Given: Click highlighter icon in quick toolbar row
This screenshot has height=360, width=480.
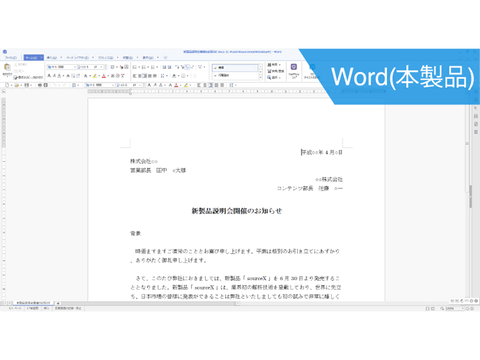Looking at the screenshot, I should pyautogui.click(x=186, y=85).
